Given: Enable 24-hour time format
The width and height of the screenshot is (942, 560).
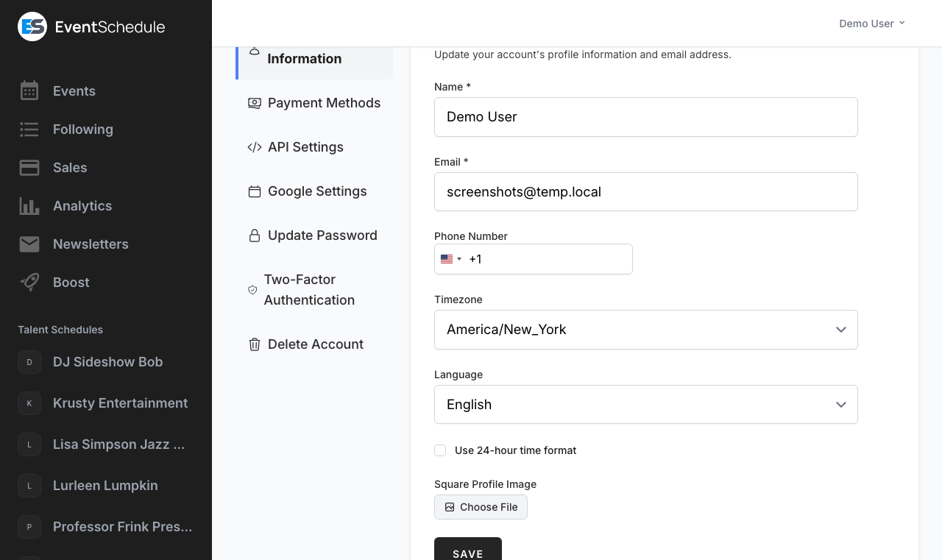Looking at the screenshot, I should point(440,450).
